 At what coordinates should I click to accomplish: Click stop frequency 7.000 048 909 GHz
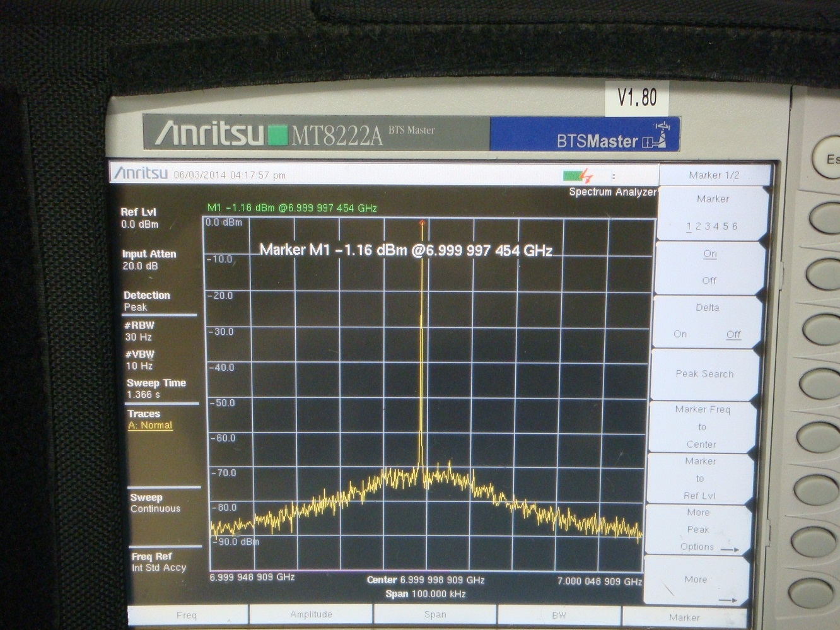pos(600,581)
